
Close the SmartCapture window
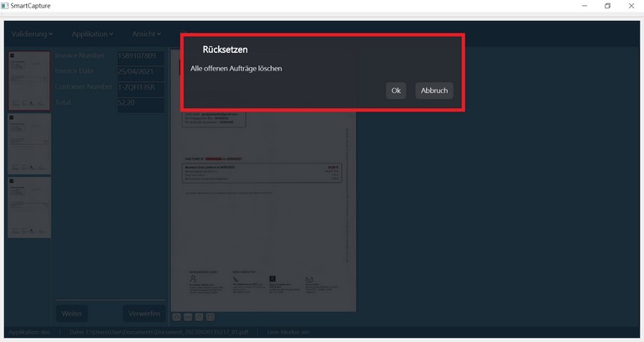631,6
